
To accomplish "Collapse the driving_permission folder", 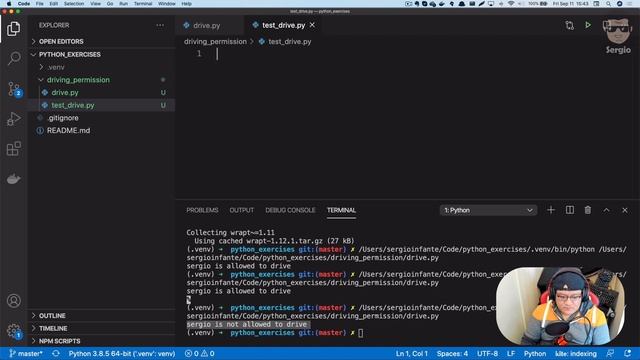I will coord(101,80).
